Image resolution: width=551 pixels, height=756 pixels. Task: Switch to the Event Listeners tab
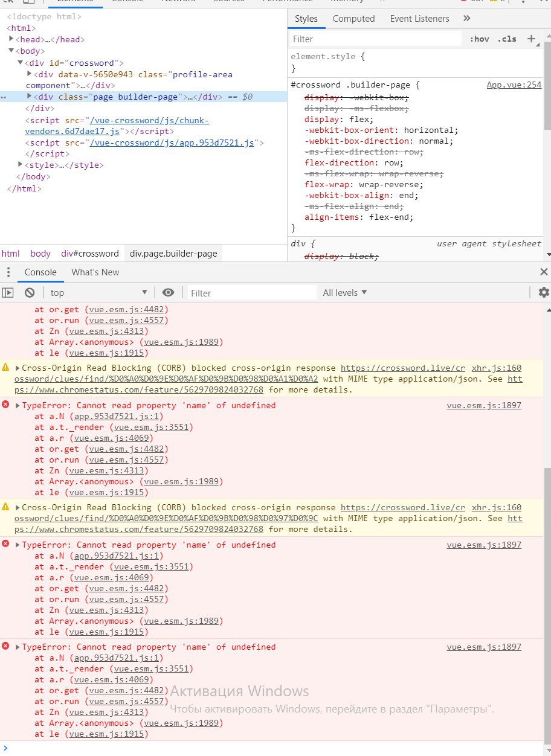419,19
